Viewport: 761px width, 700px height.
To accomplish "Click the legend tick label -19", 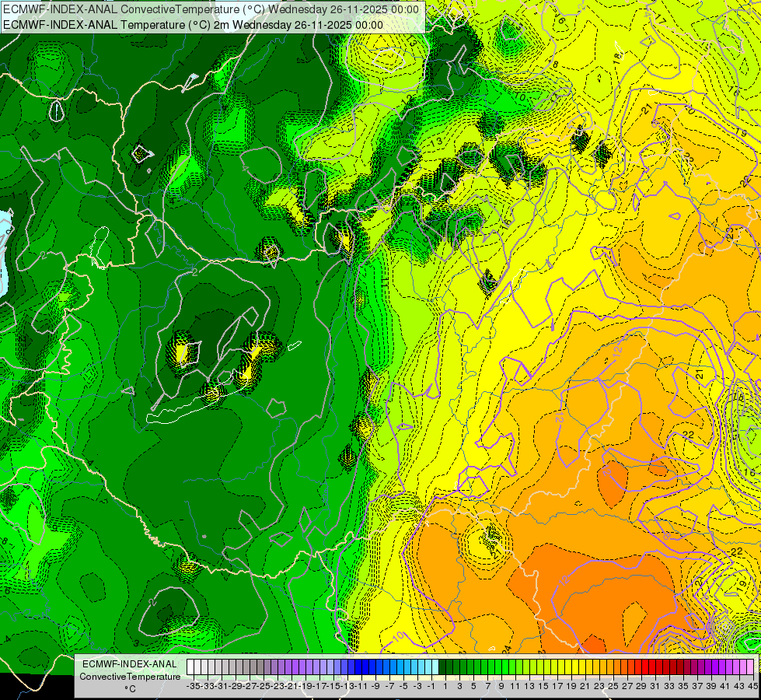I will coord(305,687).
